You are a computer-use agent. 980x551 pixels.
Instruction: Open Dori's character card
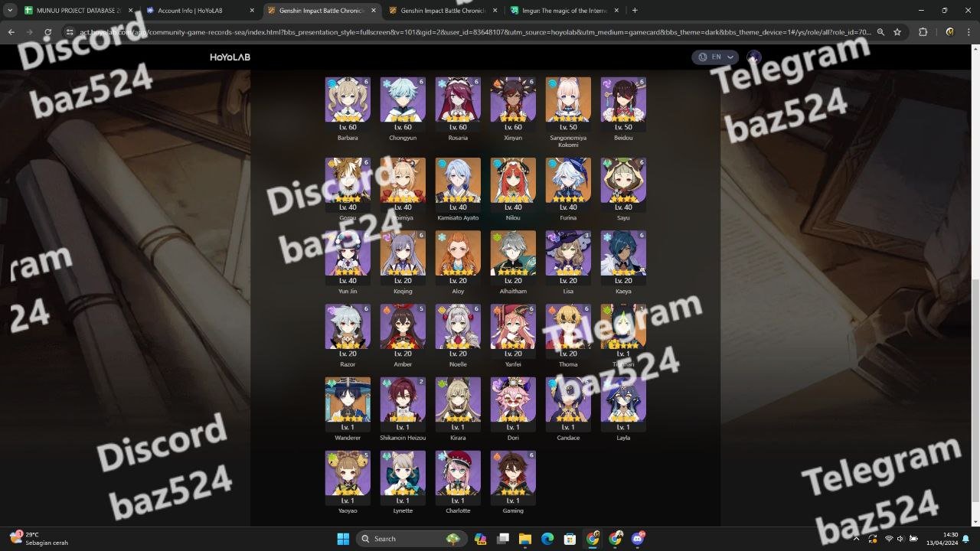click(x=513, y=405)
